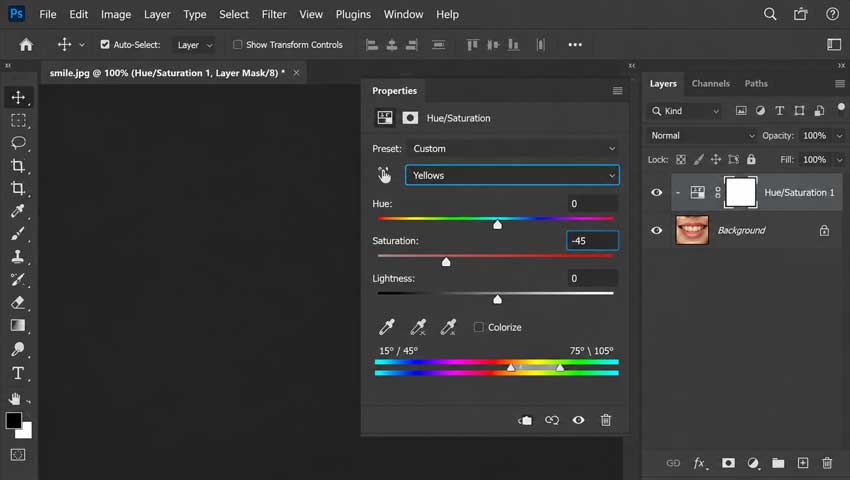Select the Rectangular Marquee tool
850x480 pixels.
click(18, 120)
